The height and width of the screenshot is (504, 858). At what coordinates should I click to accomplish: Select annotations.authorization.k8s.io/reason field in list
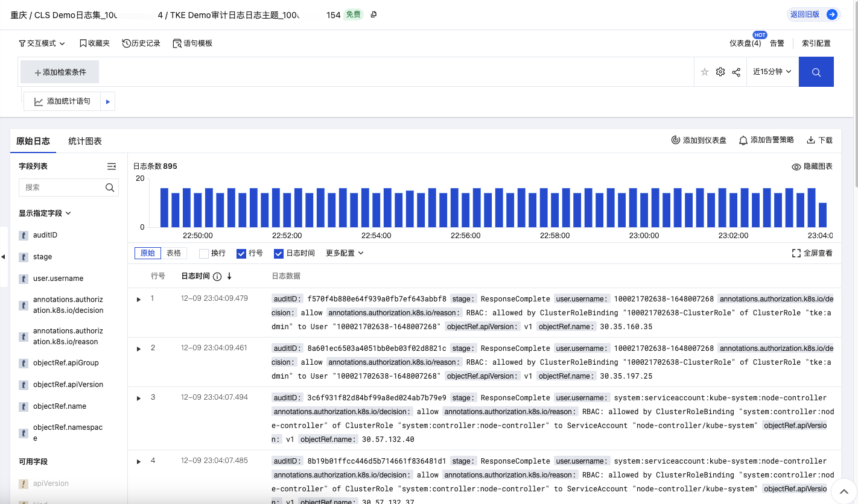click(68, 336)
